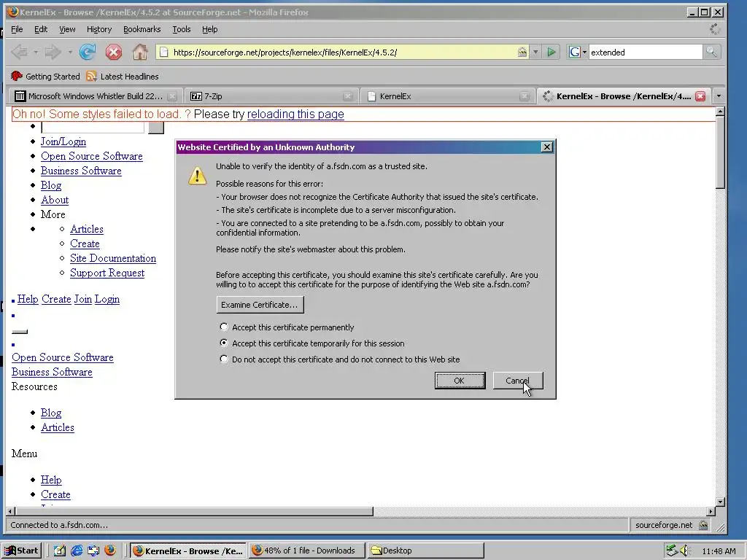The height and width of the screenshot is (560, 747).
Task: Click the URL address field
Action: (x=344, y=52)
